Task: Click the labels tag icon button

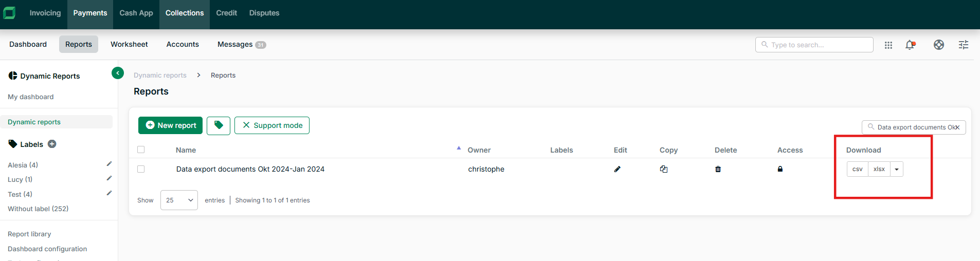Action: click(219, 125)
